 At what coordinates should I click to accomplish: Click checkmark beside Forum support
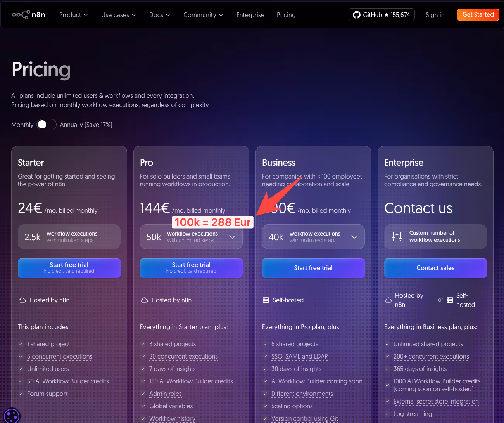[x=21, y=394]
